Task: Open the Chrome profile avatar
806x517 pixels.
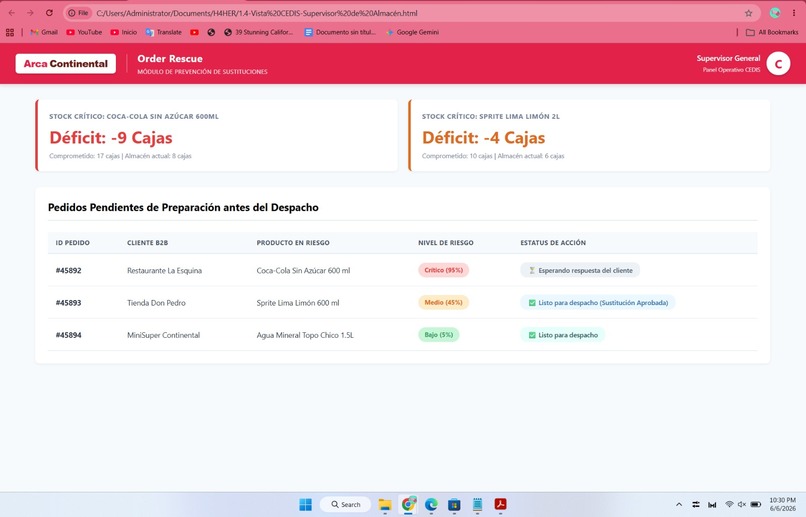Action: tap(775, 13)
